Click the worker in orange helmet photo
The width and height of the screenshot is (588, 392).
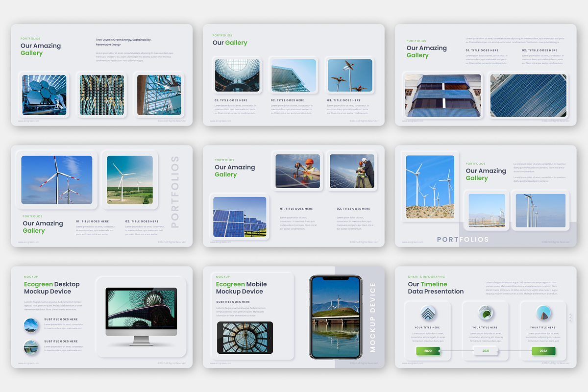pos(297,171)
